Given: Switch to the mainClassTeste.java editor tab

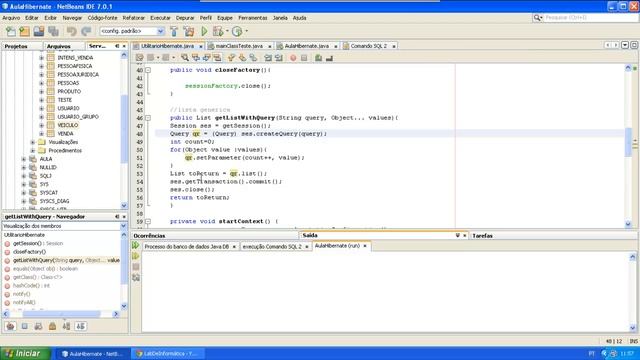Looking at the screenshot, I should point(239,46).
